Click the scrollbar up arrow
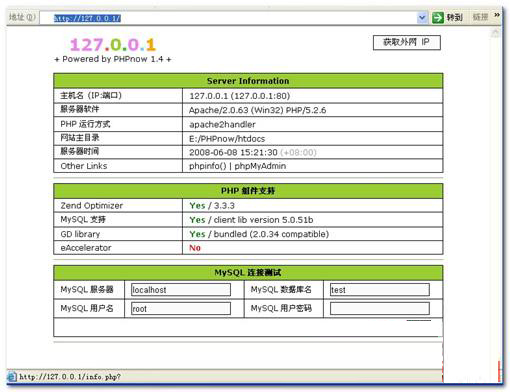Viewport: 510px width, 392px height. pos(495,32)
